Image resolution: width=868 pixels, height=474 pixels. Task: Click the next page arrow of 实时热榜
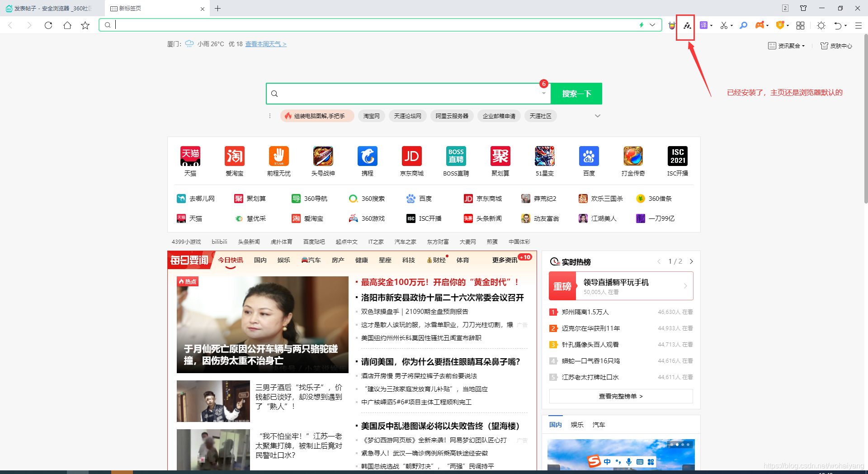[x=691, y=261]
